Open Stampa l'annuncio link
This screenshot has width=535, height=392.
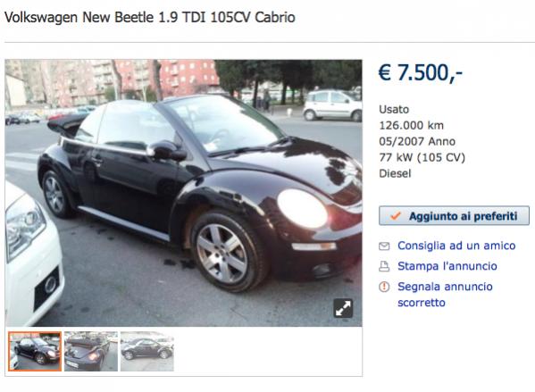(447, 266)
